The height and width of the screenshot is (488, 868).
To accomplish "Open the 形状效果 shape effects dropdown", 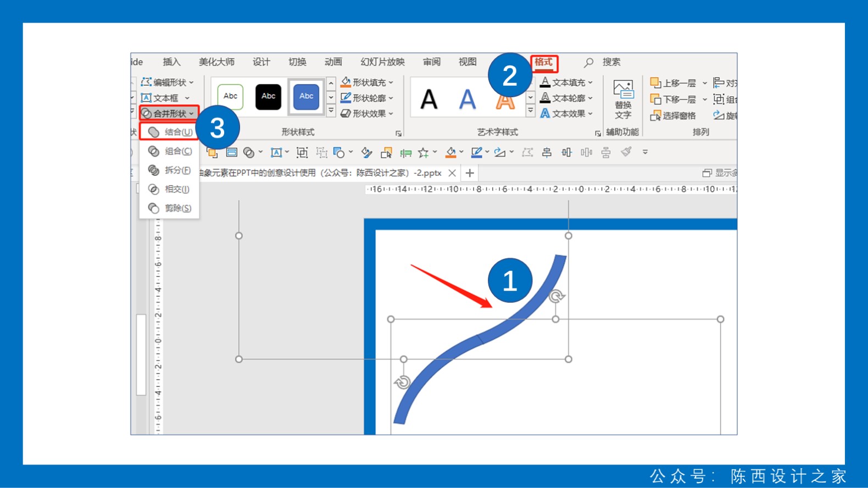I will tap(367, 114).
